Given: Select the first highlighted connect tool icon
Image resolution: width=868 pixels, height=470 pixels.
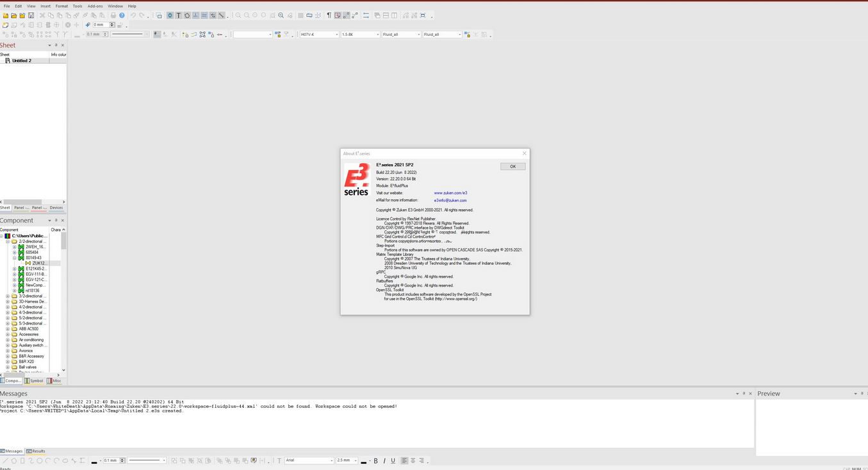Looking at the screenshot, I should (170, 15).
